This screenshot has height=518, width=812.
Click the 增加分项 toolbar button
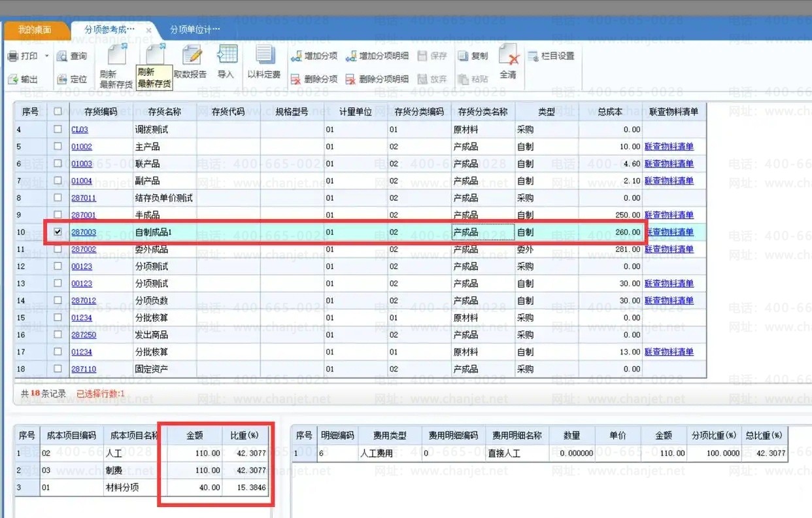(314, 56)
